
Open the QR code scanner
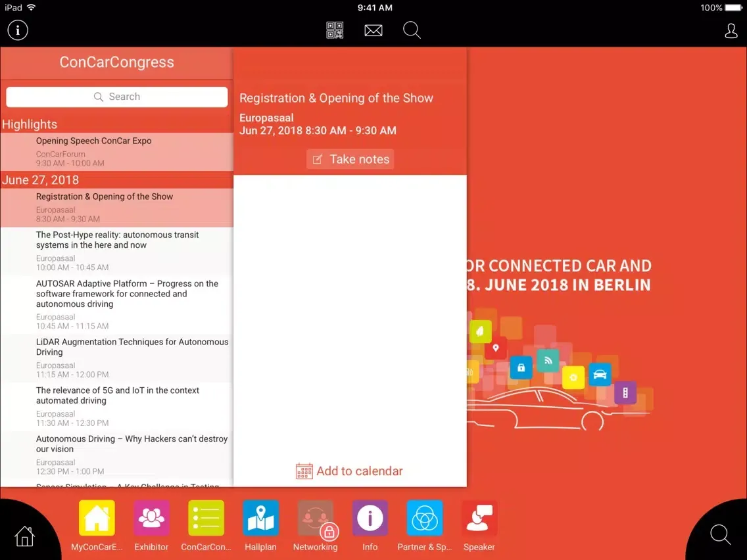[x=335, y=30]
